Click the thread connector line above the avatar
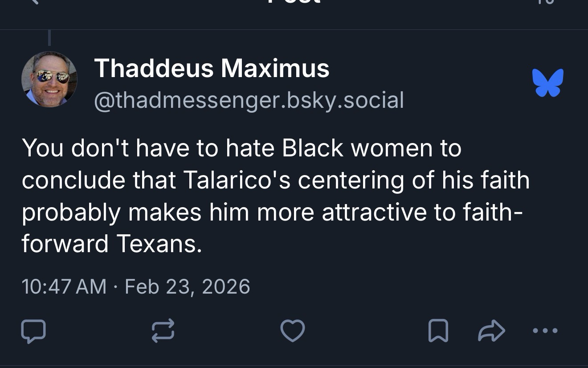The height and width of the screenshot is (368, 588). (49, 37)
